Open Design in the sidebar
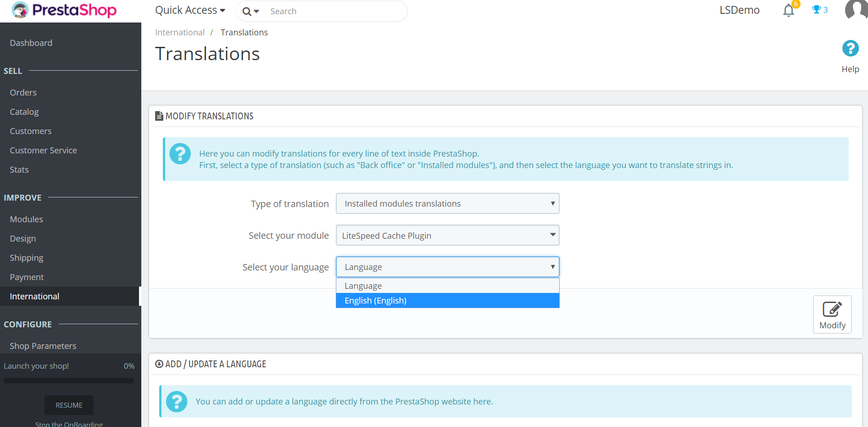This screenshot has width=868, height=427. [23, 238]
